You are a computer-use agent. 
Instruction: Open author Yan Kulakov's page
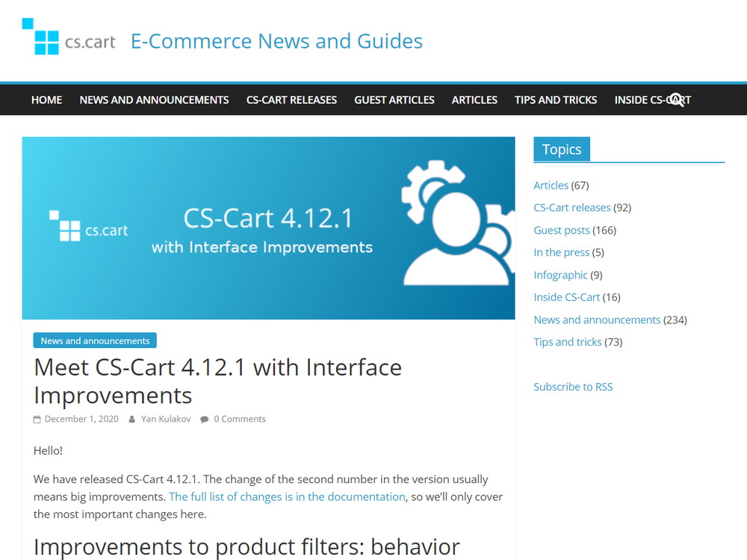[x=166, y=419]
